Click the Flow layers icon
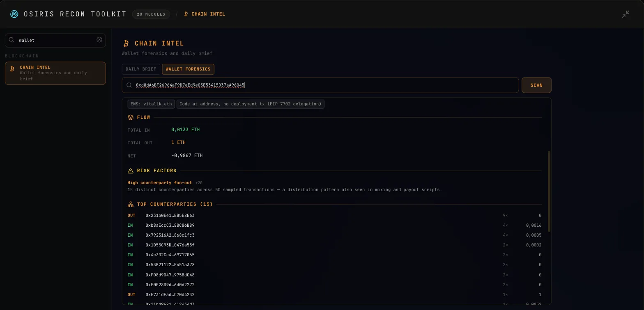Viewport: 644px width, 310px height. pos(131,117)
